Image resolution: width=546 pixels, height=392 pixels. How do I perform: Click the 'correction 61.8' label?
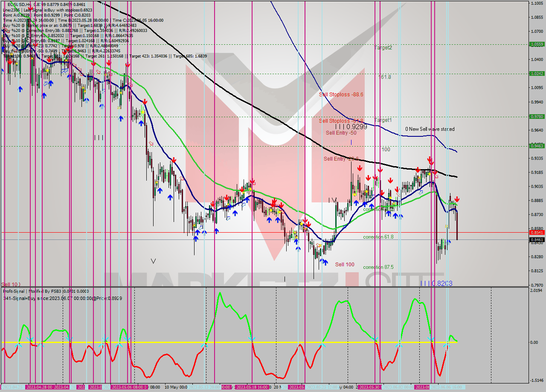(x=378, y=237)
